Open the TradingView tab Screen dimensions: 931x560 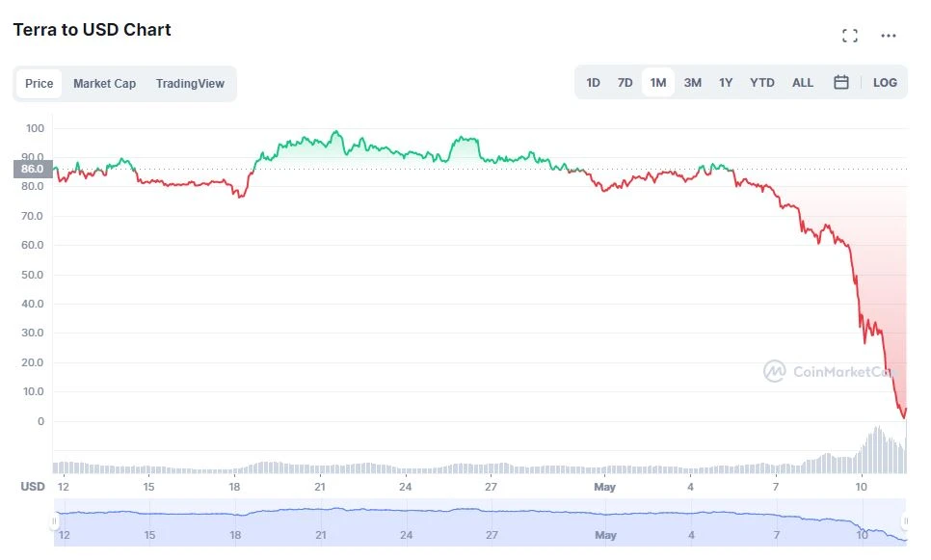pos(190,84)
